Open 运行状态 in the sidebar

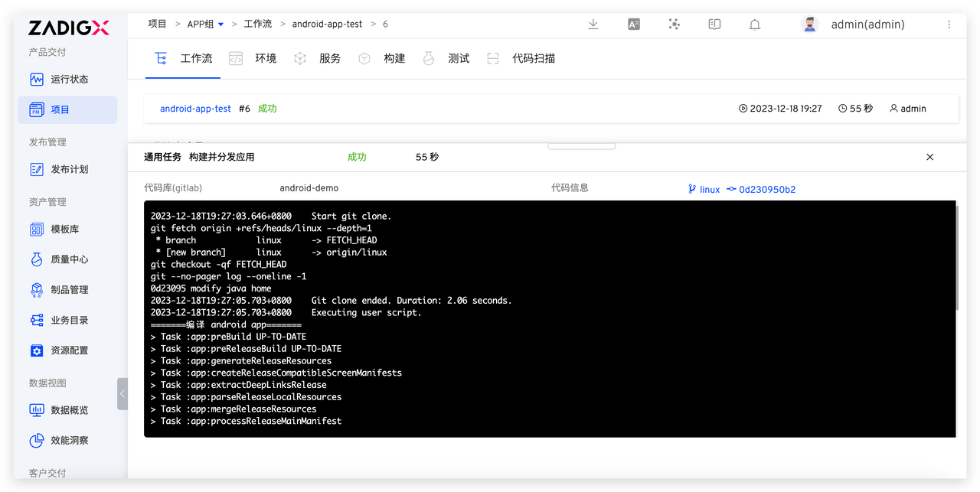coord(69,80)
